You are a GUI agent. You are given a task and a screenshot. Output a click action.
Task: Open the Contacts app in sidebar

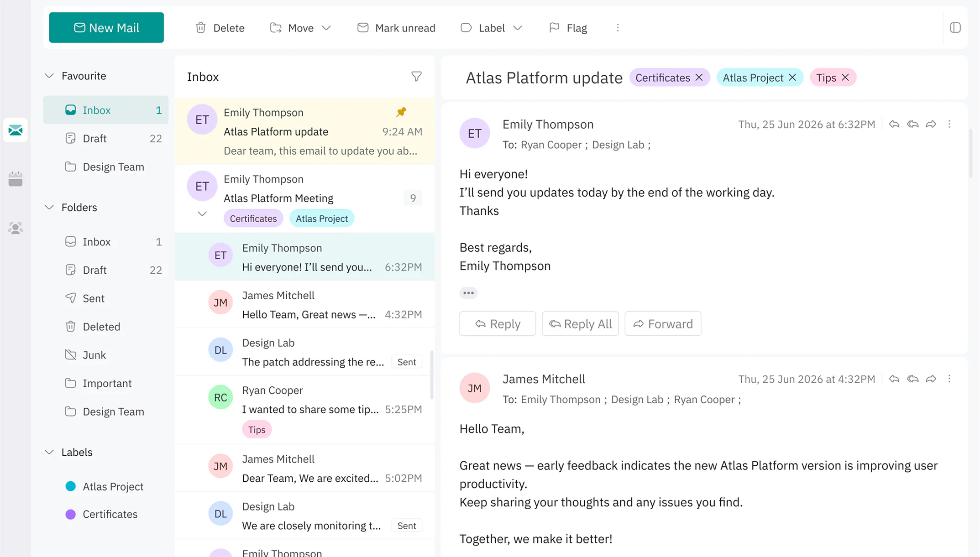pyautogui.click(x=16, y=228)
